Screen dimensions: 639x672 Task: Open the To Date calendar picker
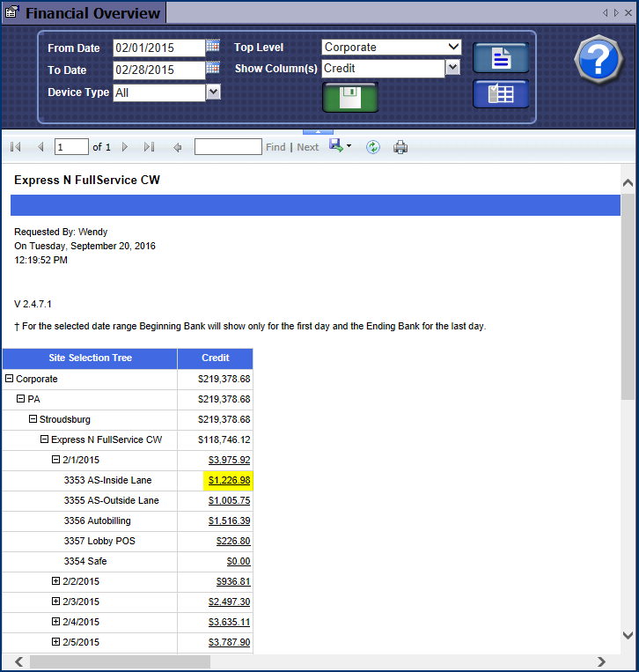click(212, 68)
